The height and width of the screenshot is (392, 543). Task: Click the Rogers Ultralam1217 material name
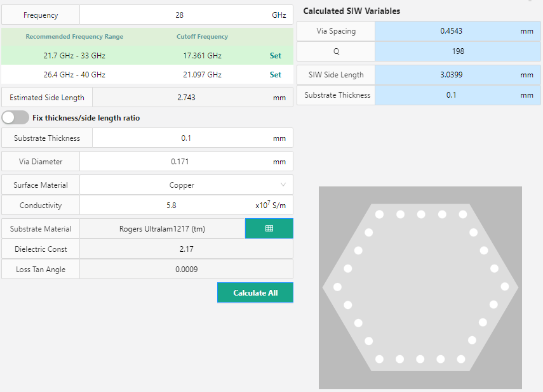pos(162,228)
